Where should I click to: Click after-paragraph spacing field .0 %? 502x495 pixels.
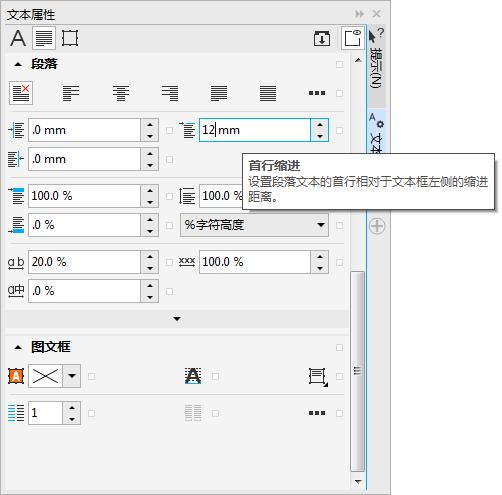point(84,225)
